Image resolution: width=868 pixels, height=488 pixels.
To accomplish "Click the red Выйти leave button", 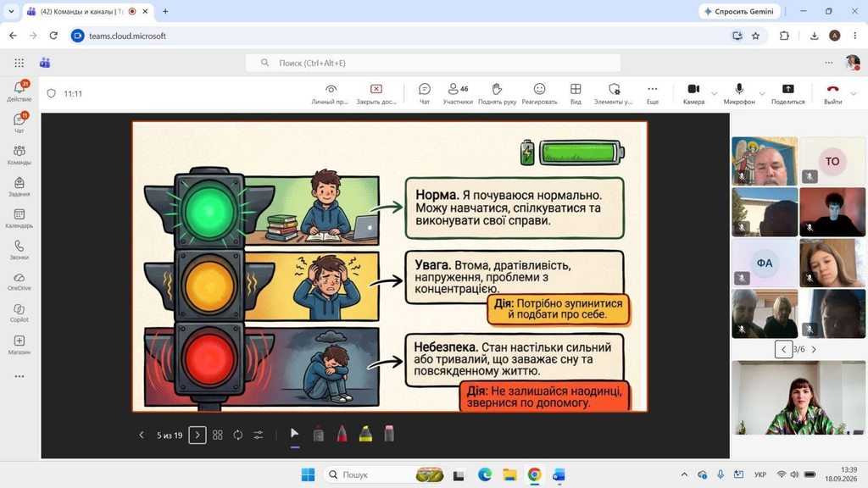I will click(832, 93).
